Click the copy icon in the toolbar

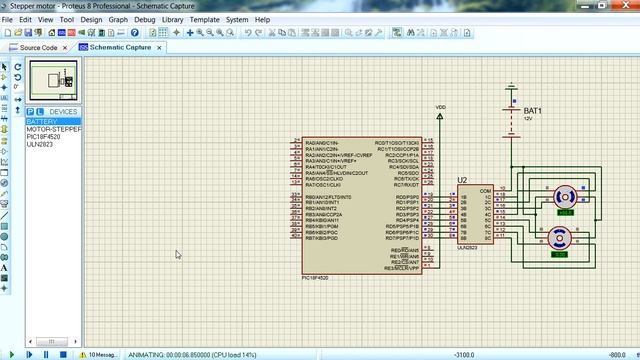282,33
